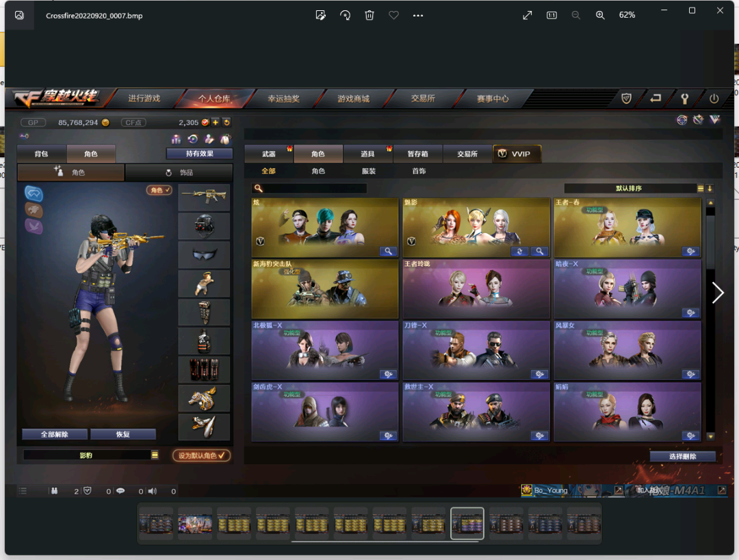Go to next image with right chevron
This screenshot has width=739, height=560.
(718, 293)
